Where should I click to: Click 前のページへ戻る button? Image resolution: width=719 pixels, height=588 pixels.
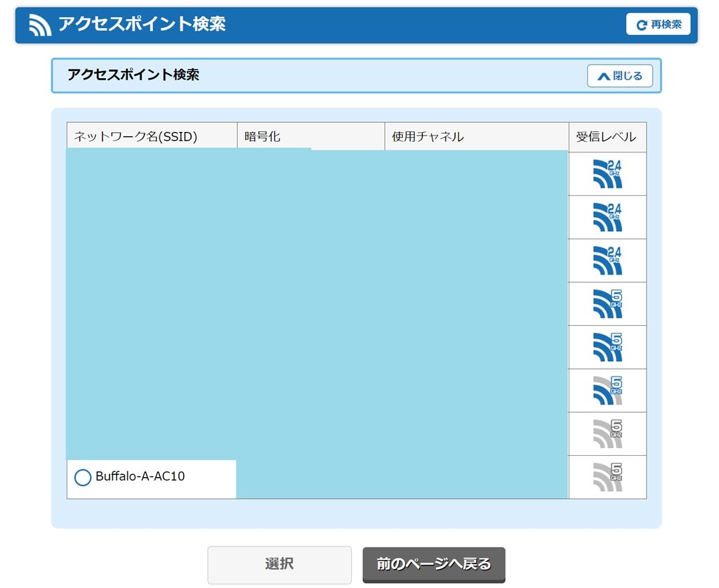(x=434, y=564)
